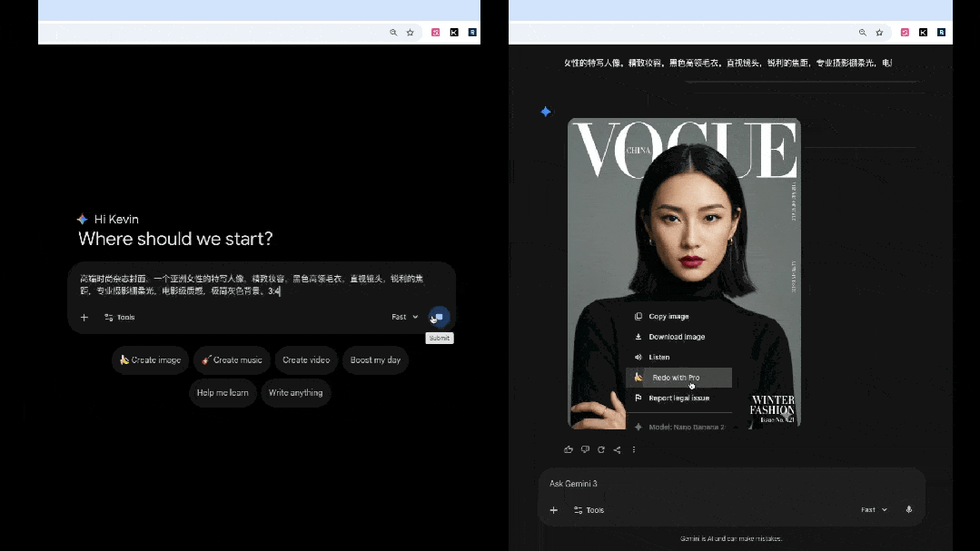Viewport: 980px width, 551px height.
Task: Choose the Create music suggestion chip
Action: pyautogui.click(x=232, y=360)
